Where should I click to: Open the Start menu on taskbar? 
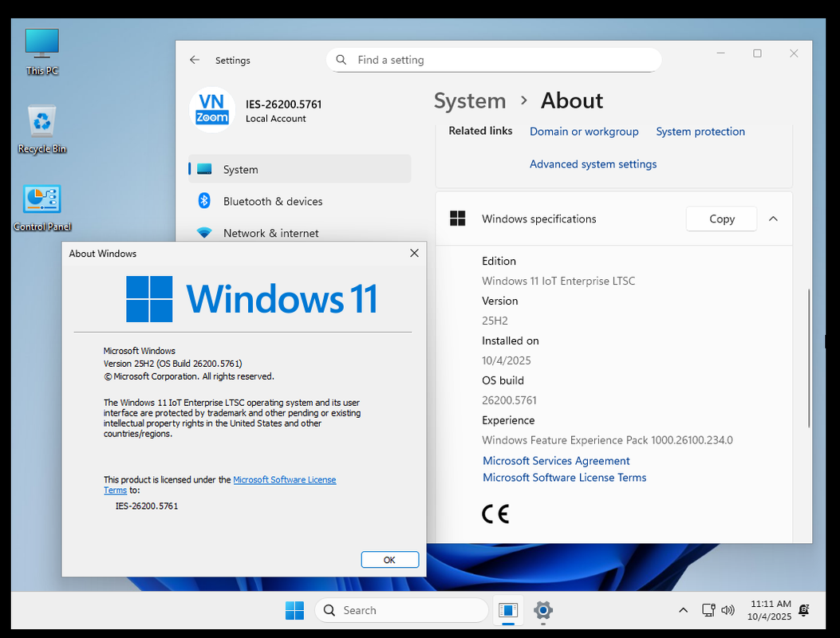(294, 610)
